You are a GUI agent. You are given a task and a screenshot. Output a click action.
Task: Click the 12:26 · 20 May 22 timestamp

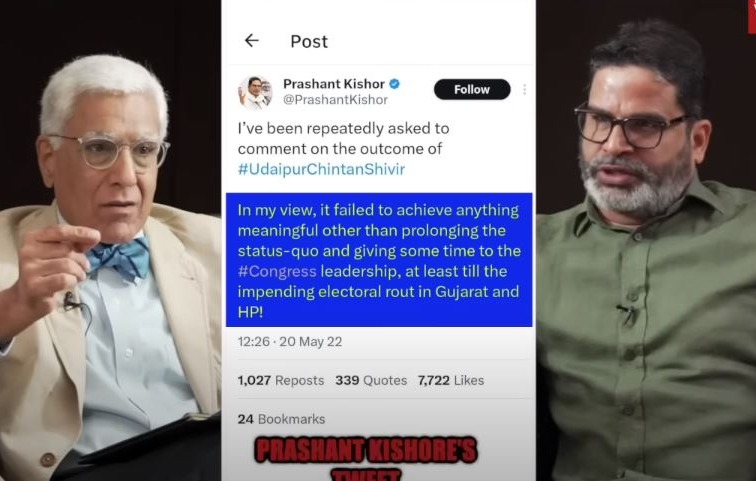290,342
